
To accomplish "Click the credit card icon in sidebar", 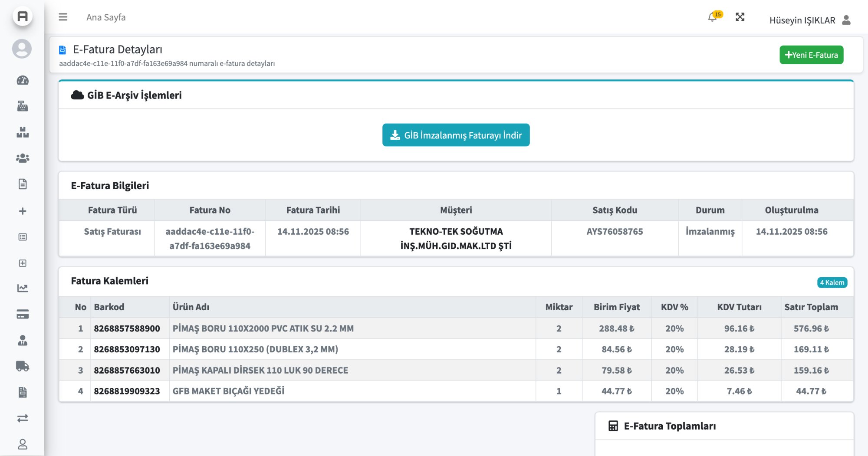I will (x=23, y=314).
